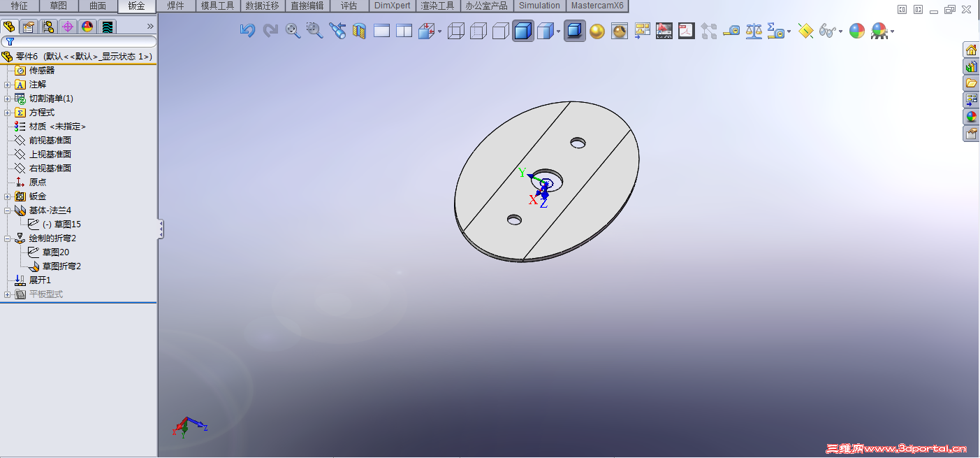Open the DimXpertManager crosshair tab
The height and width of the screenshot is (458, 980).
[x=68, y=27]
